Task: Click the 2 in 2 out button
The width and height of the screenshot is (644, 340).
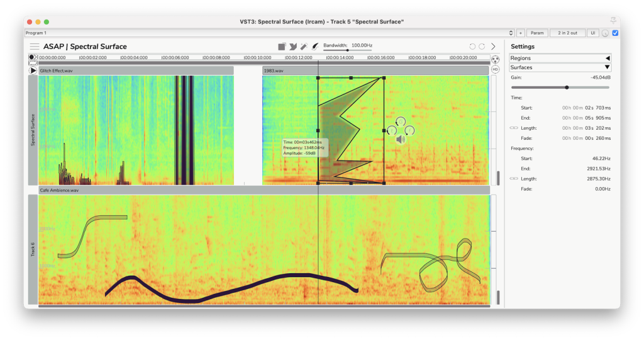Action: coord(566,33)
